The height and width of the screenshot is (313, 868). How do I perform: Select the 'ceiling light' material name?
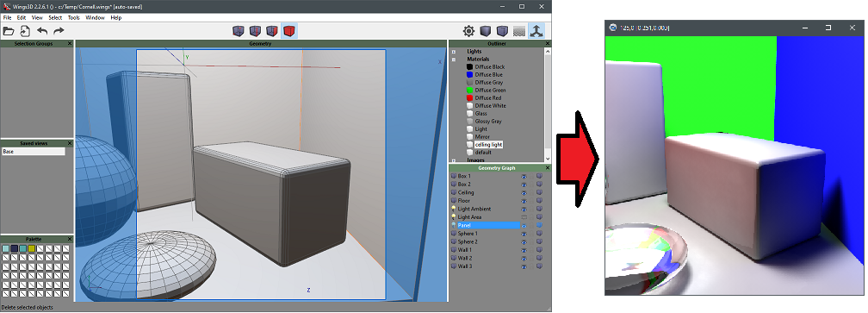click(488, 145)
